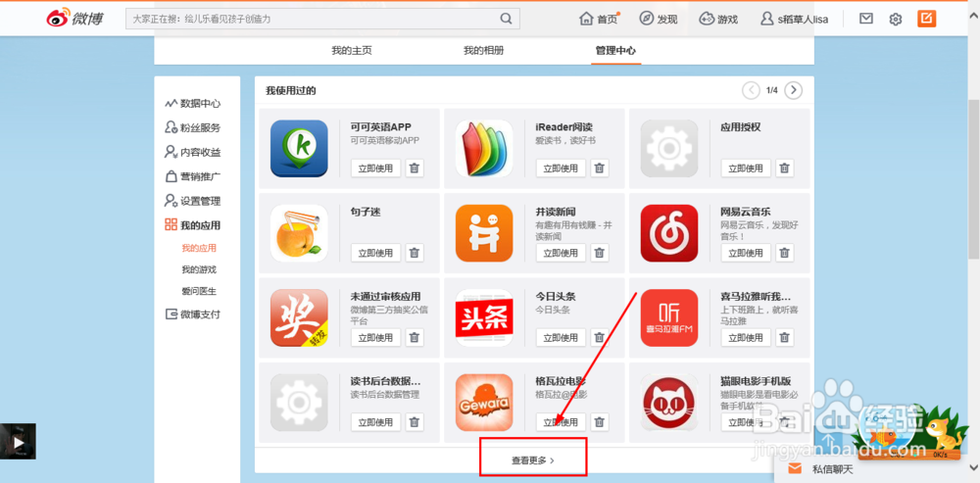Delete 格瓦拉电影 with trash icon

pos(600,421)
